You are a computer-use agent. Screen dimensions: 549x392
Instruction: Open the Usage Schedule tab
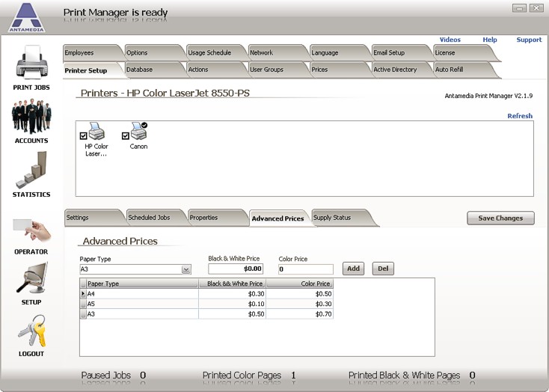tap(215, 52)
